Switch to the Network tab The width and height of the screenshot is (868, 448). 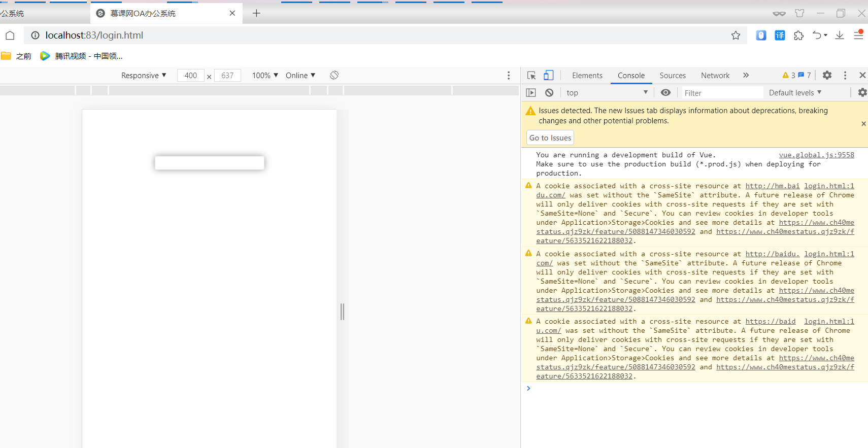(715, 75)
